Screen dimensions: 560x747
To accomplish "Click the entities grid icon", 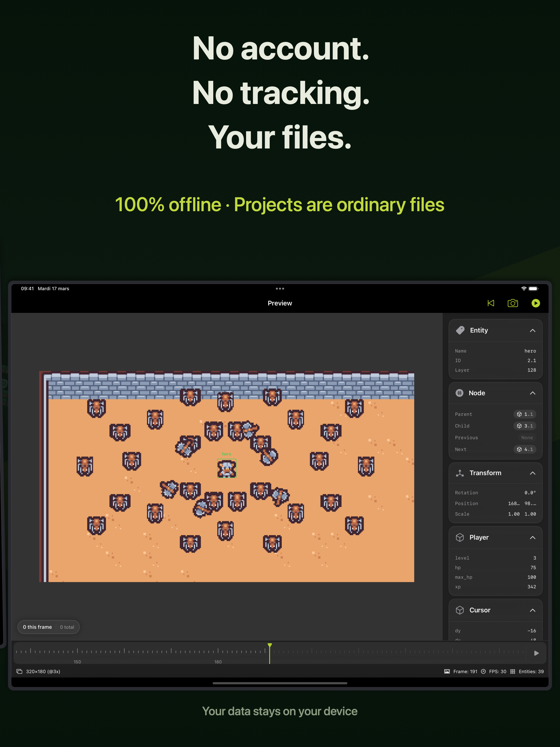I will point(513,671).
